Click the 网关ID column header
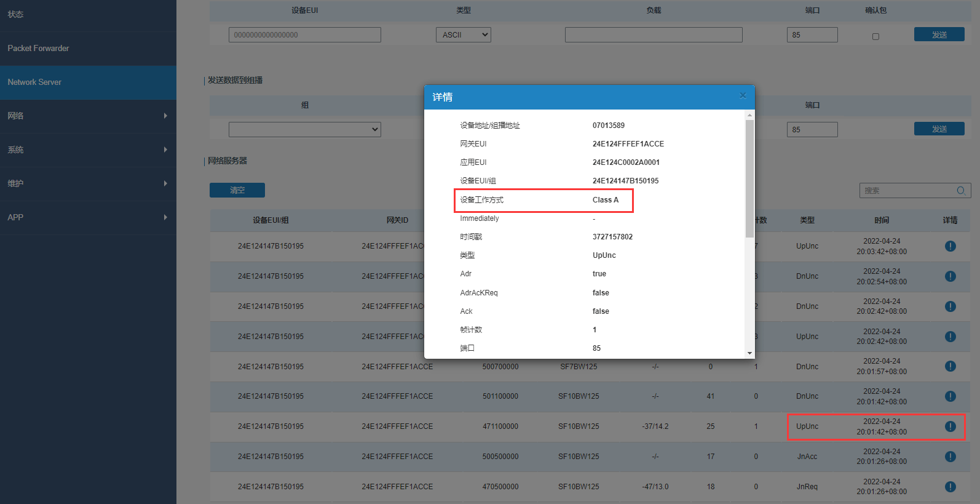The image size is (980, 504). (397, 220)
